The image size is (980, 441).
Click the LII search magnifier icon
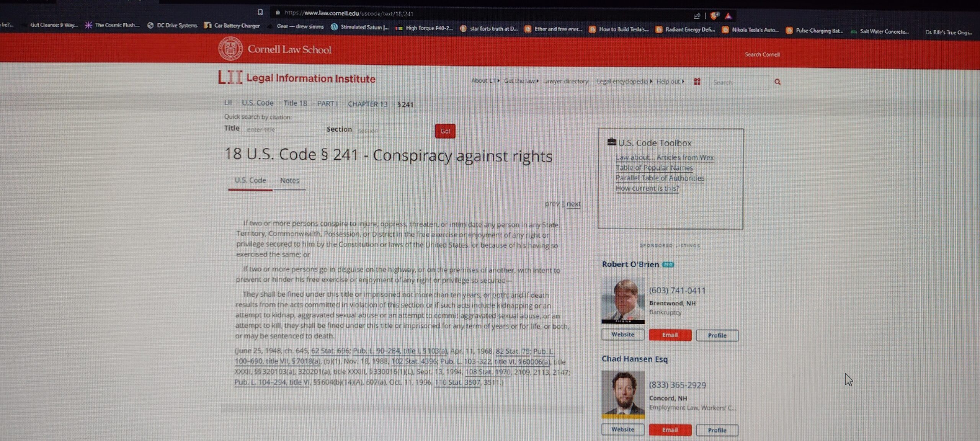777,82
